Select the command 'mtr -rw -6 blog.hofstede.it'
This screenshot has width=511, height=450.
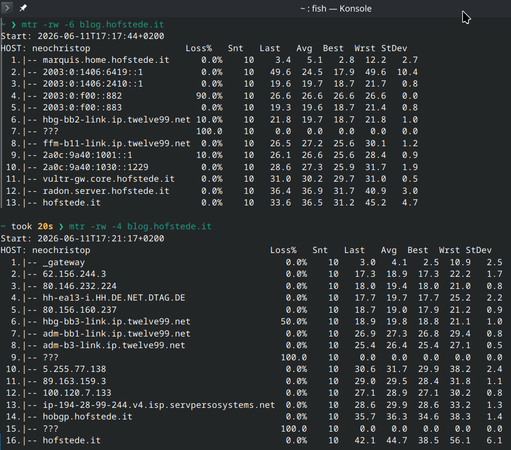click(x=93, y=25)
